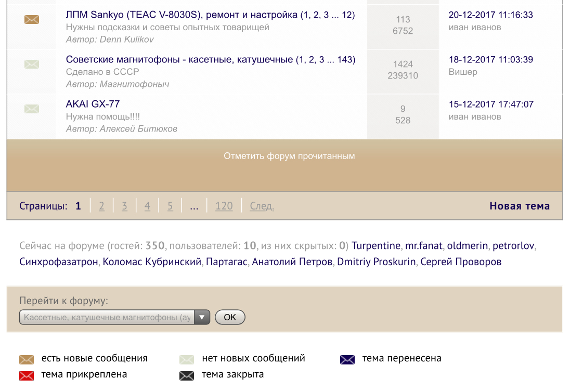Open the 'Перейти к форуму' dropdown
The image size is (570, 392).
[114, 317]
